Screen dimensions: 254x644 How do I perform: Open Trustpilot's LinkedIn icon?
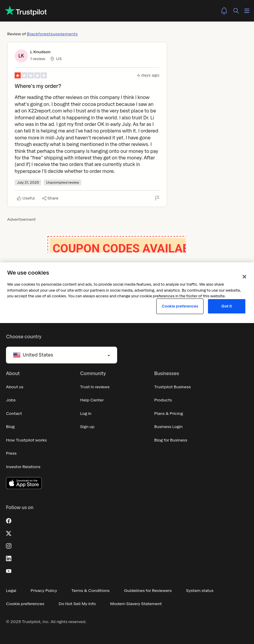[9, 558]
